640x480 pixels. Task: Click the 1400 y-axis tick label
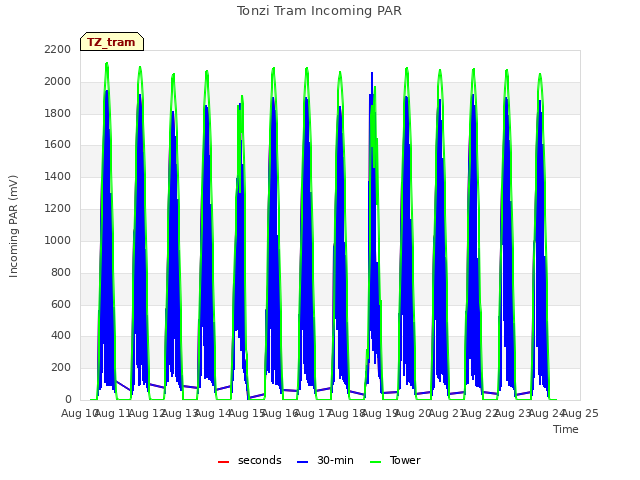(x=58, y=176)
